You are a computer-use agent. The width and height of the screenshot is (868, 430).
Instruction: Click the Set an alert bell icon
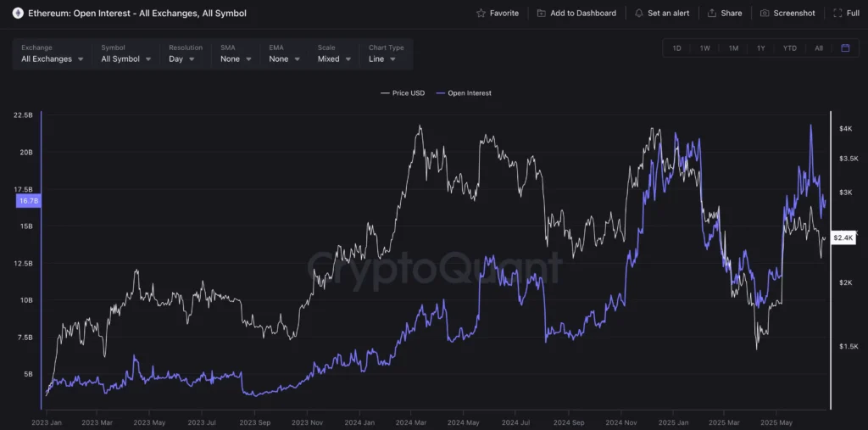pyautogui.click(x=639, y=13)
